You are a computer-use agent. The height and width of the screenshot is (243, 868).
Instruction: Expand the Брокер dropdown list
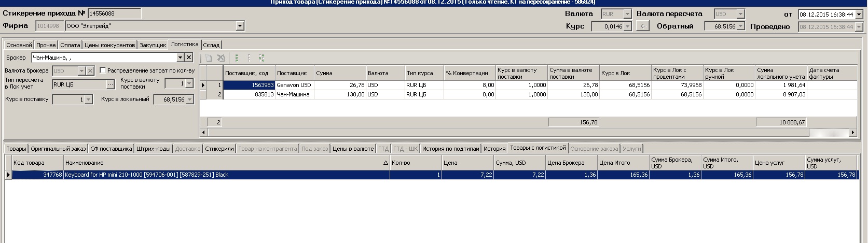point(180,58)
